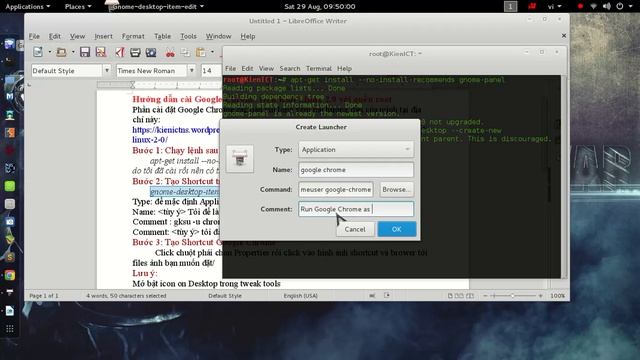Open Google Chrome from the dock

point(10,275)
